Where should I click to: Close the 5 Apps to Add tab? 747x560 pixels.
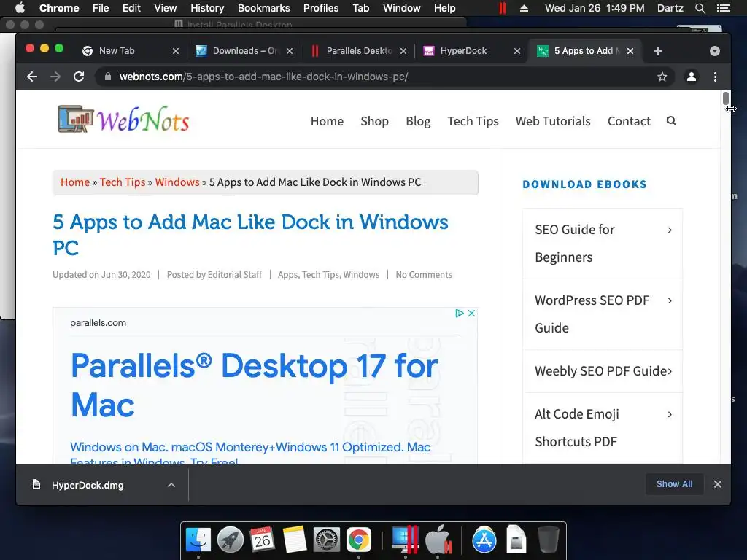click(630, 51)
